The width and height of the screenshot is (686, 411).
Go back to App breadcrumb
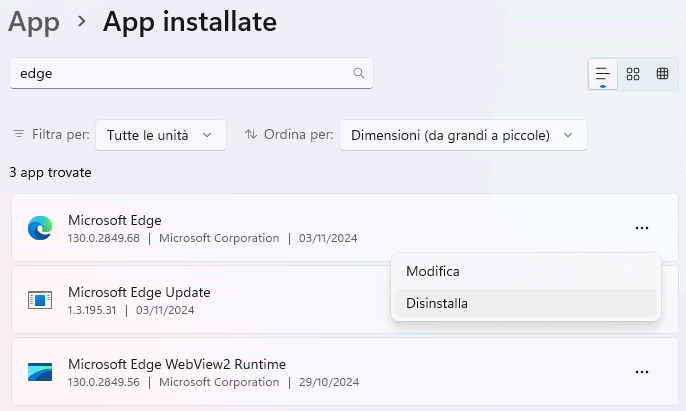33,20
